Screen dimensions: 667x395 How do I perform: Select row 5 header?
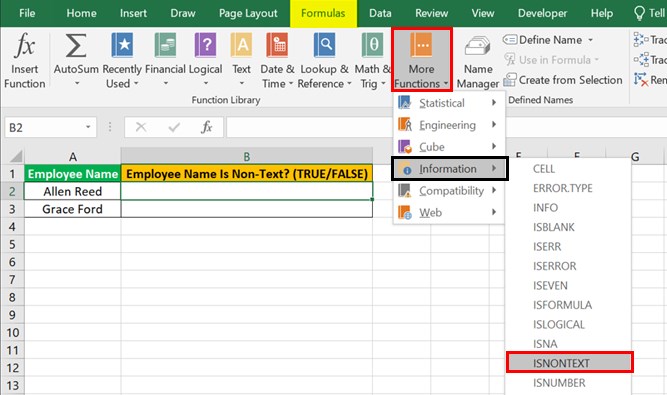point(12,244)
